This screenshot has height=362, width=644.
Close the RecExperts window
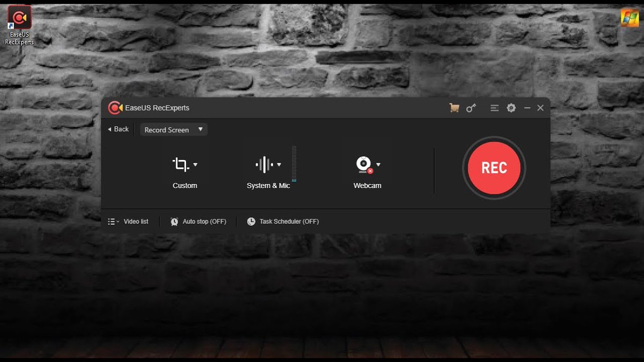pos(540,108)
